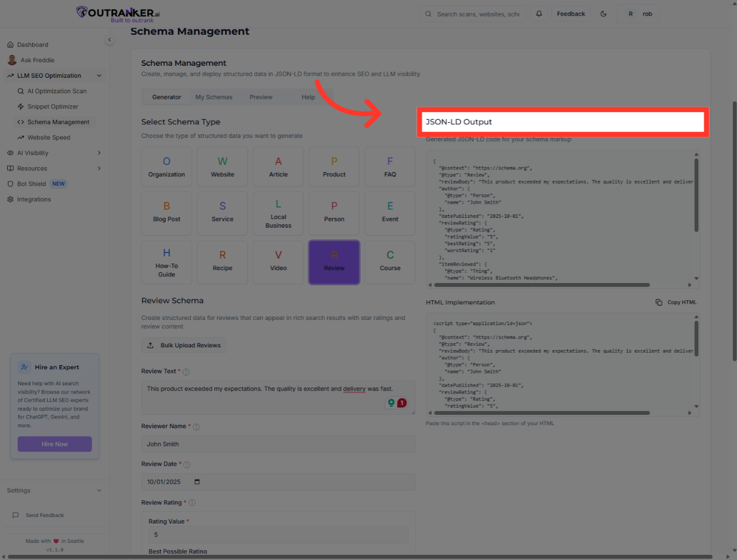The image size is (737, 560).
Task: Open calendar picker in Review Date field
Action: coord(197,482)
